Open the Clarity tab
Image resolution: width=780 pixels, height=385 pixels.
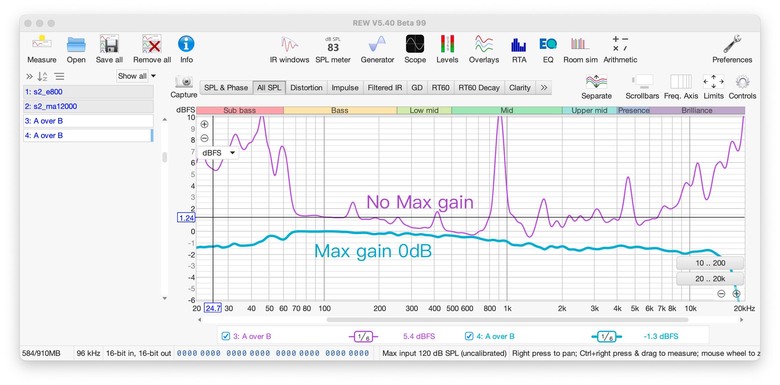(x=520, y=88)
